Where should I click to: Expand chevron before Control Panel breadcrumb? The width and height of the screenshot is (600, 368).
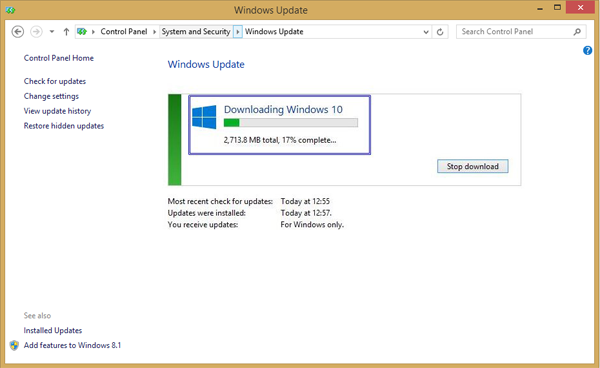pyautogui.click(x=93, y=32)
